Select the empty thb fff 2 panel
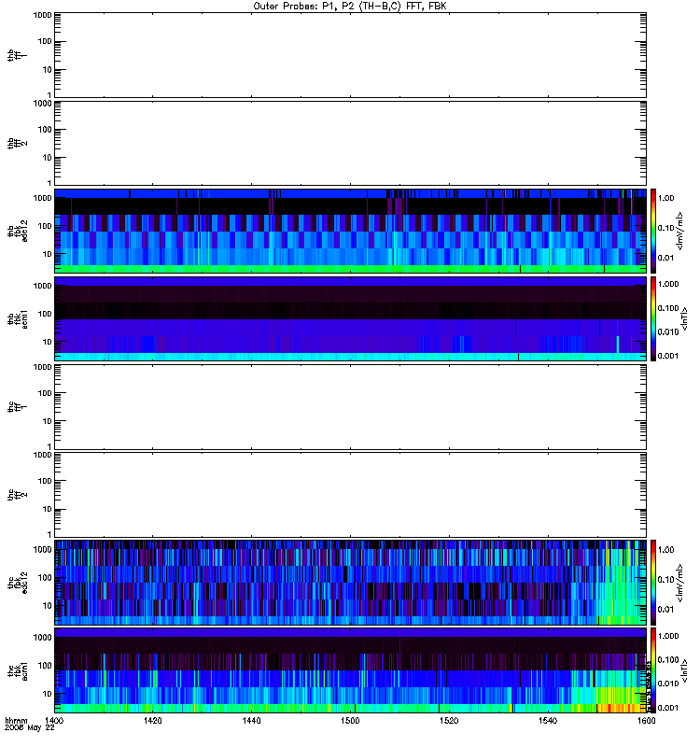Viewport: 700px width, 747px height. (350, 143)
